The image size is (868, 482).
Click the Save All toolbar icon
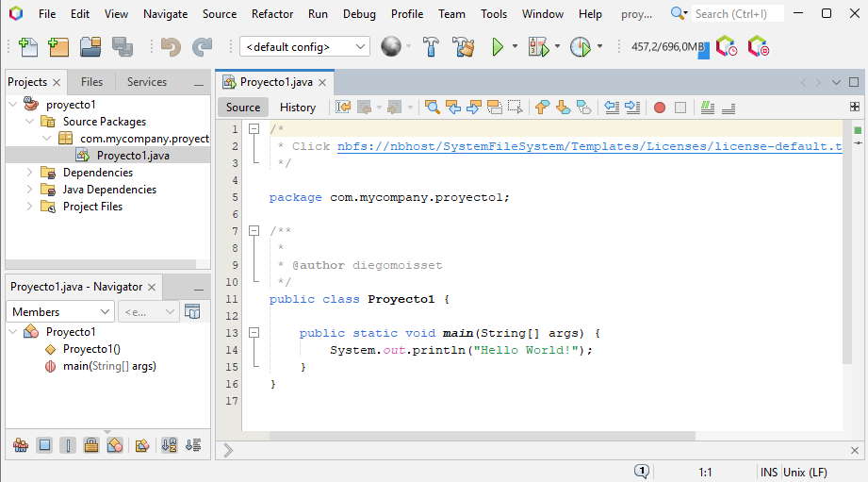122,47
